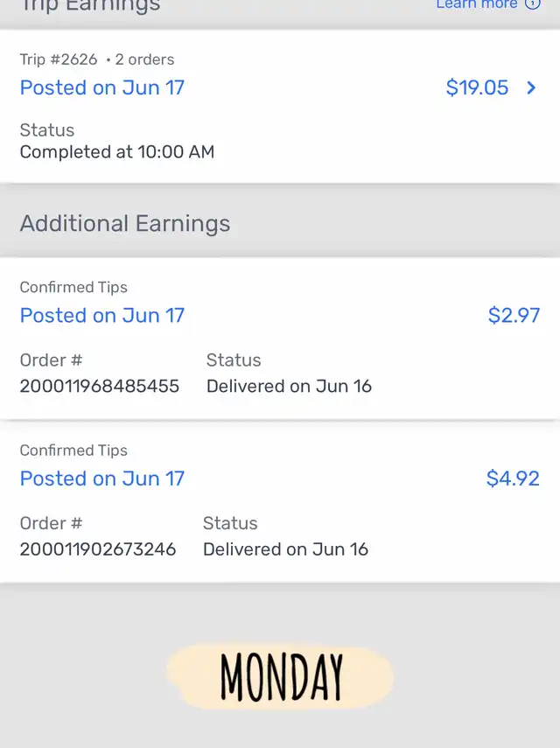The image size is (560, 748).
Task: Select order number 200011902673246
Action: point(98,549)
